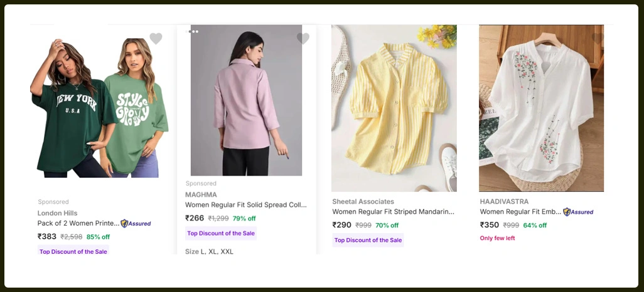Click heart icon on MAGHMA pink shirt

[303, 39]
